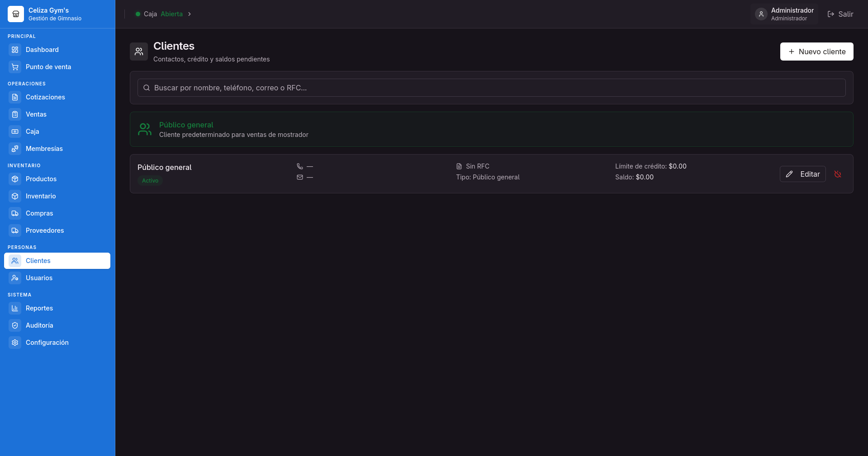
Task: Click the Productos box icon
Action: [x=15, y=179]
